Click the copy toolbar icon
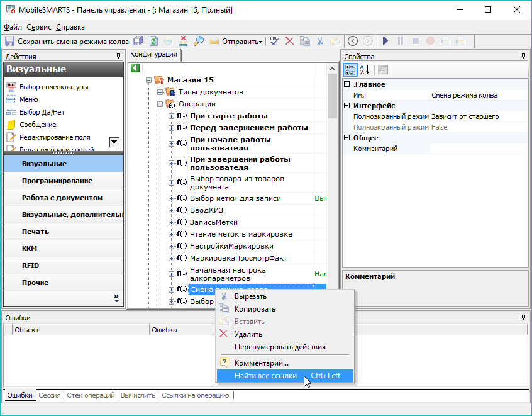The image size is (532, 416). coord(305,41)
